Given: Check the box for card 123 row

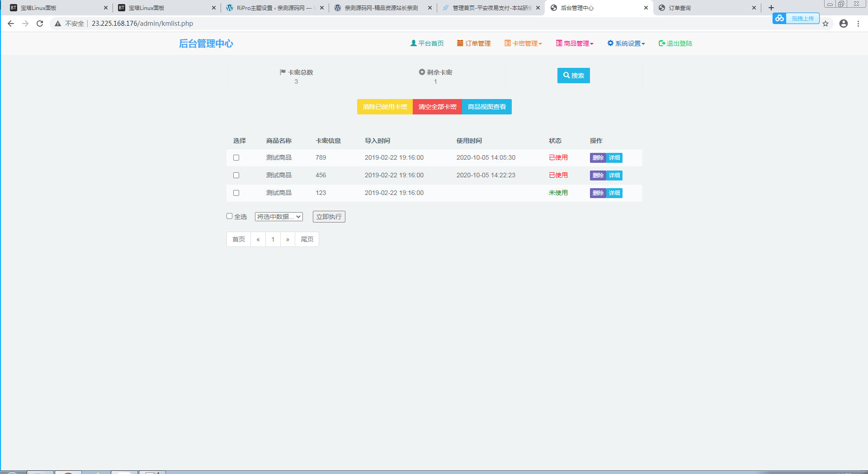Looking at the screenshot, I should 236,193.
